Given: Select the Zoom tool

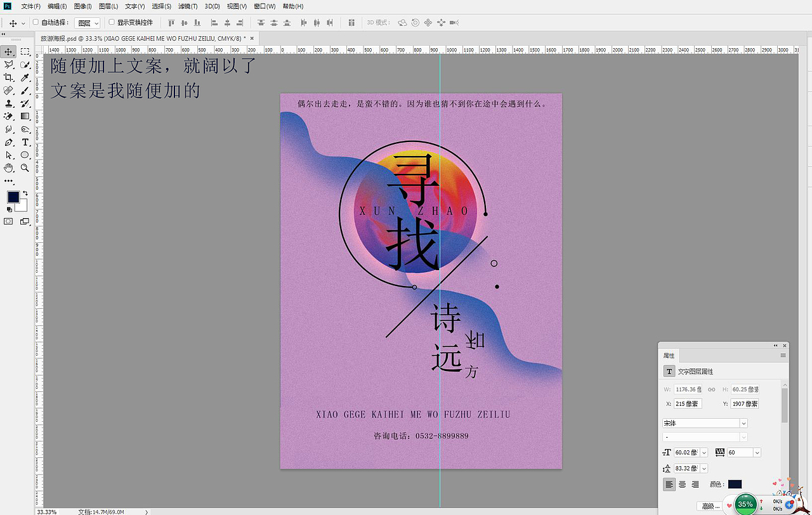Looking at the screenshot, I should (25, 167).
